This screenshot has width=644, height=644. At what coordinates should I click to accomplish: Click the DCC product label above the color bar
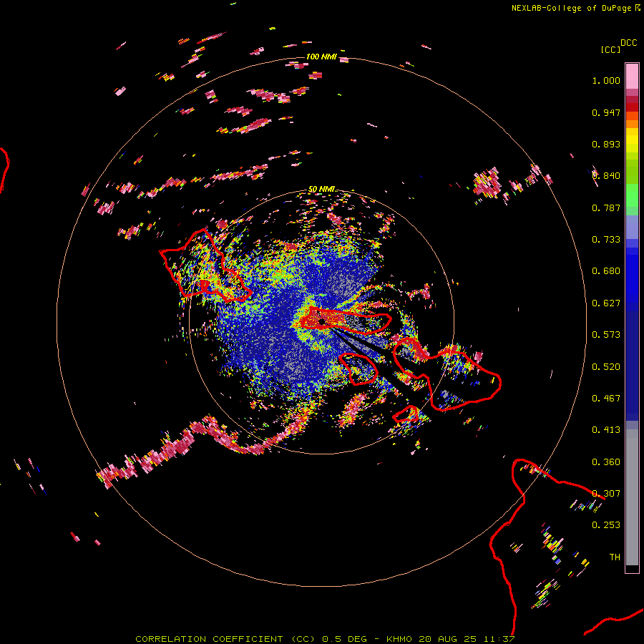tap(628, 43)
